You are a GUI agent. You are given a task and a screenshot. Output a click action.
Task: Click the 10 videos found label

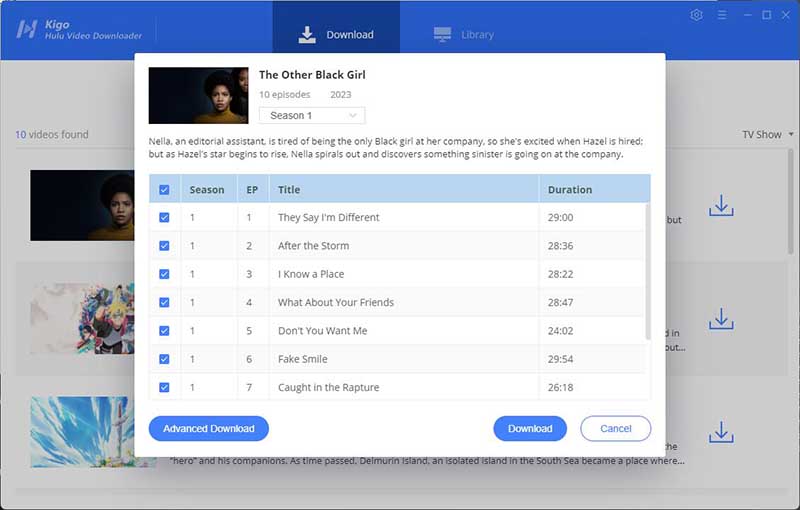click(x=52, y=135)
